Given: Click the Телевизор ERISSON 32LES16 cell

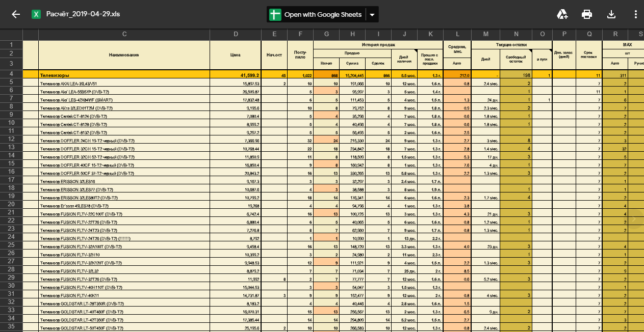Looking at the screenshot, I should [124, 181].
